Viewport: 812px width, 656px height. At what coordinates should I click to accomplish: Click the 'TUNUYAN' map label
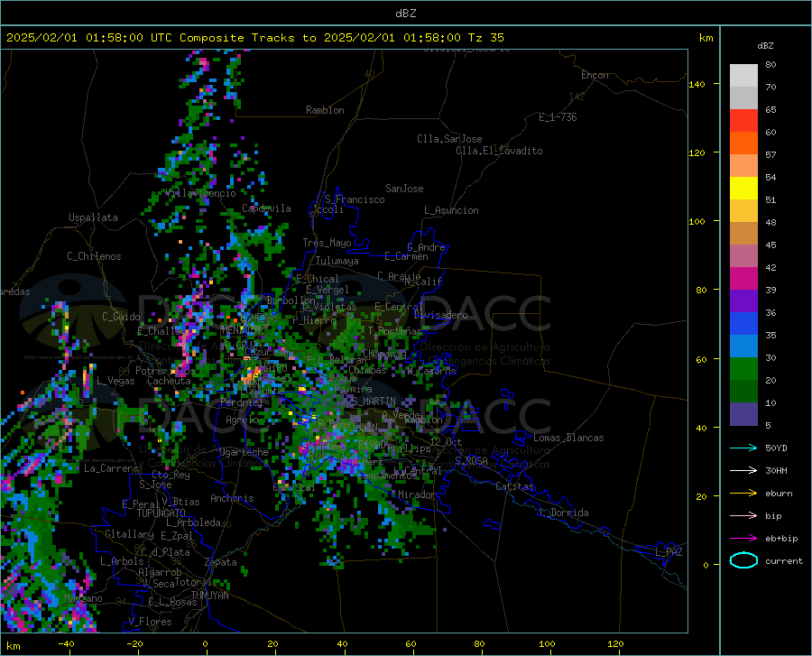(x=209, y=595)
